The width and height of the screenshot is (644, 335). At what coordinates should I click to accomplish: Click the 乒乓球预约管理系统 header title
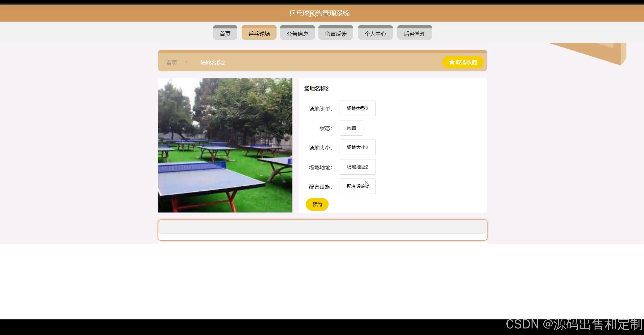319,13
